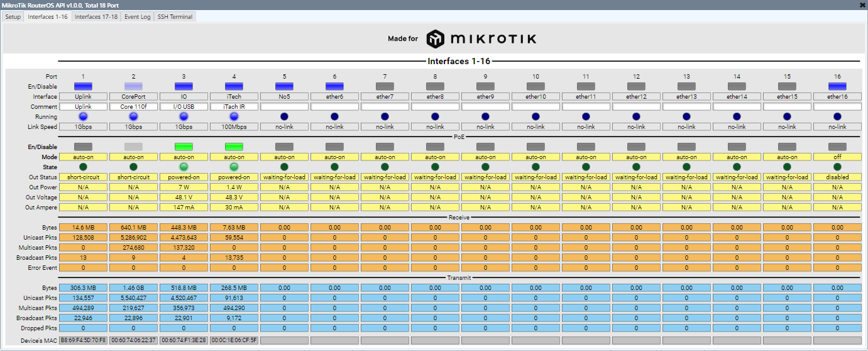Screen dimensions: 868x351
Task: Change PoE mode for port 7
Action: tap(385, 157)
